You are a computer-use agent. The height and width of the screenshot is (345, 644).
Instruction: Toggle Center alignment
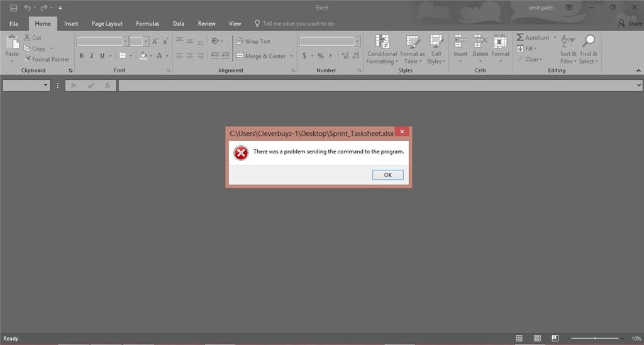click(x=190, y=56)
